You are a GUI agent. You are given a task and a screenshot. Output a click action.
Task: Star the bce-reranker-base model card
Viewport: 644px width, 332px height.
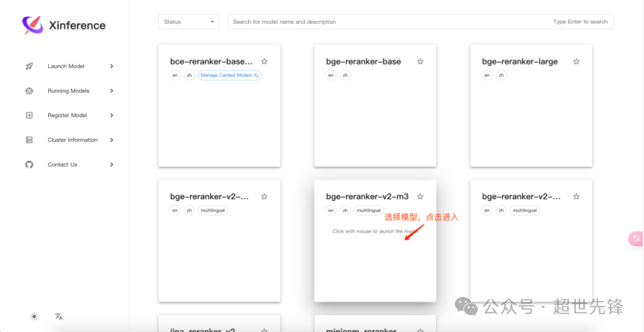[264, 61]
